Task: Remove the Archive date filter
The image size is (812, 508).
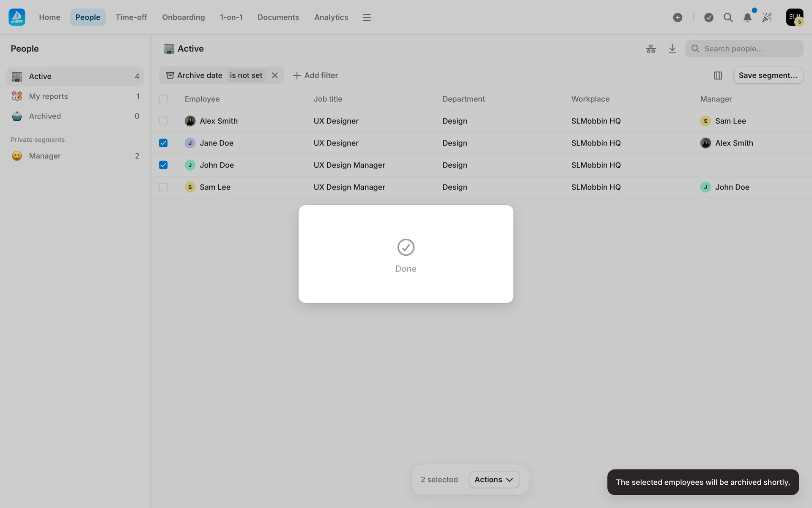Action: [x=275, y=75]
